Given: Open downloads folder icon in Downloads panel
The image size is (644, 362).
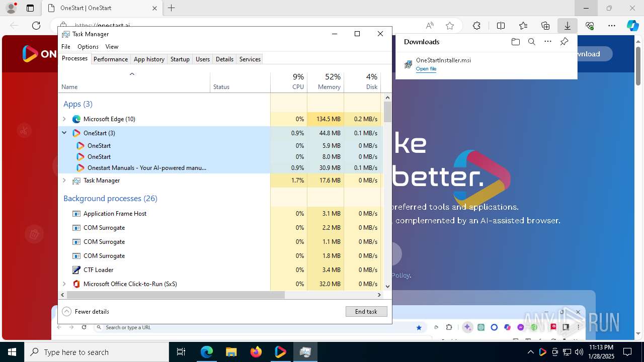Looking at the screenshot, I should point(515,42).
